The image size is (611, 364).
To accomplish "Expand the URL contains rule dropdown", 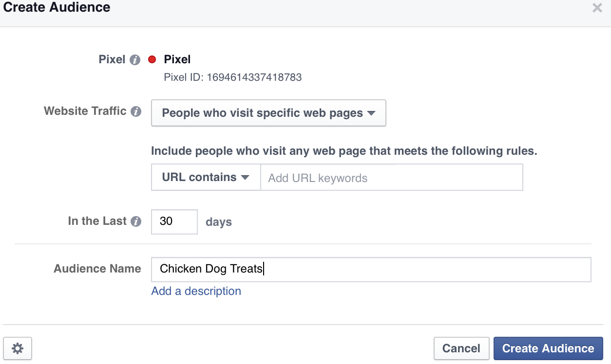I will click(206, 177).
